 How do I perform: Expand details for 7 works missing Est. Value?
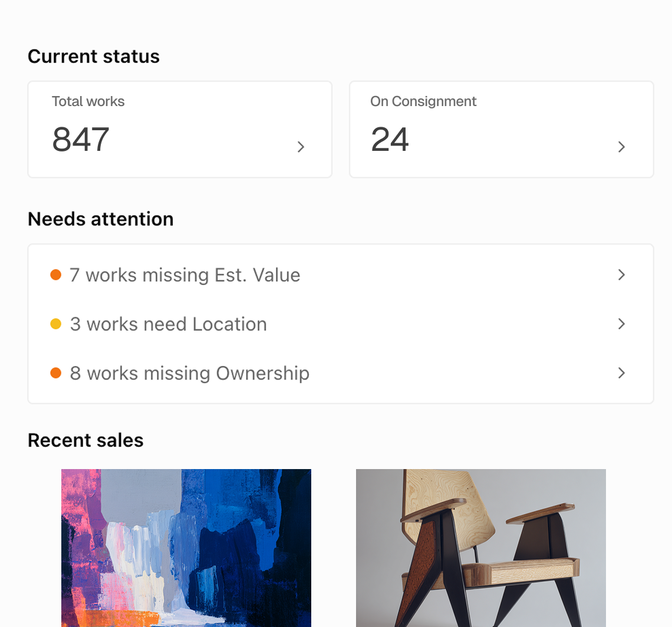coord(185,275)
